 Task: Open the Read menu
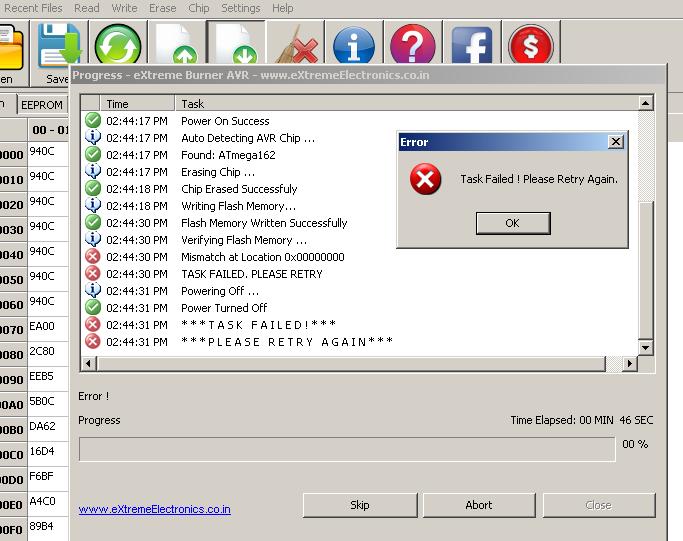(x=87, y=8)
